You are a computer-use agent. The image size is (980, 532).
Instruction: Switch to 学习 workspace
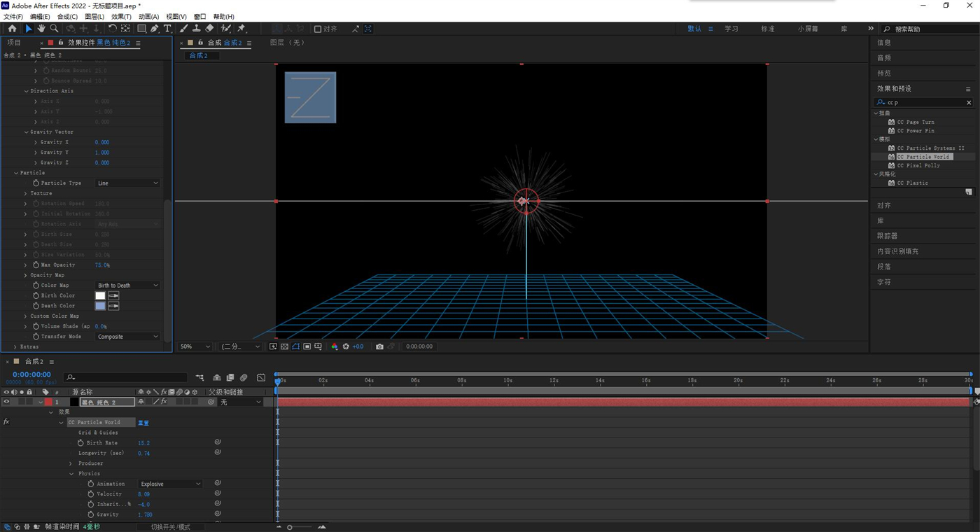click(x=731, y=29)
